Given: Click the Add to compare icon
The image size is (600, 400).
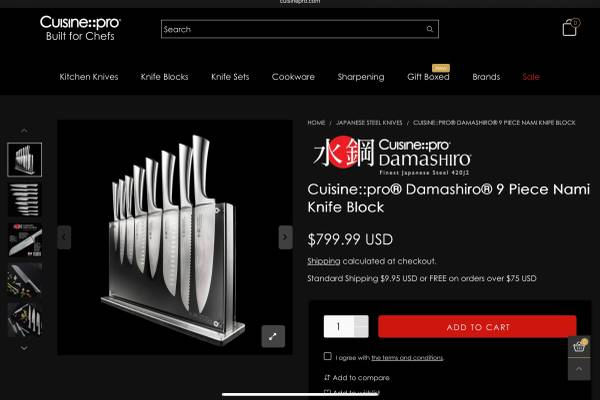Looking at the screenshot, I should [327, 378].
